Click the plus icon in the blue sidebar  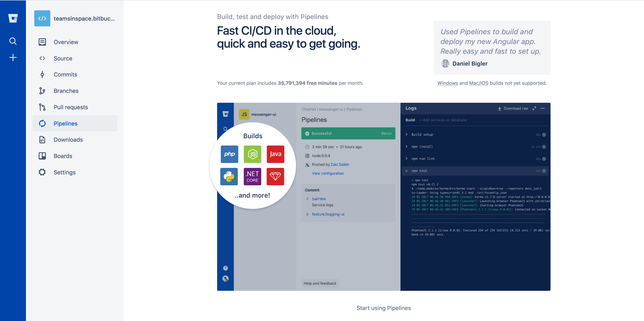13,57
